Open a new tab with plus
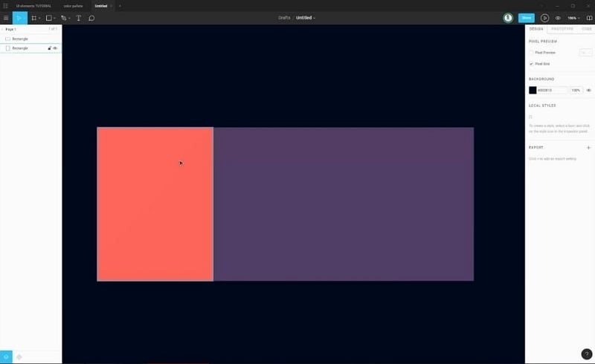Viewport: 595px width, 364px height. (120, 6)
